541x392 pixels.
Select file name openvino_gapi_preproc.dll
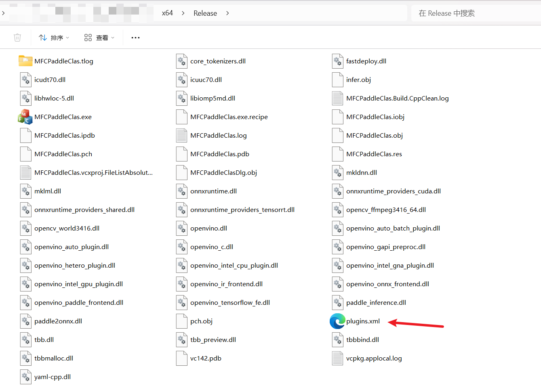(386, 247)
